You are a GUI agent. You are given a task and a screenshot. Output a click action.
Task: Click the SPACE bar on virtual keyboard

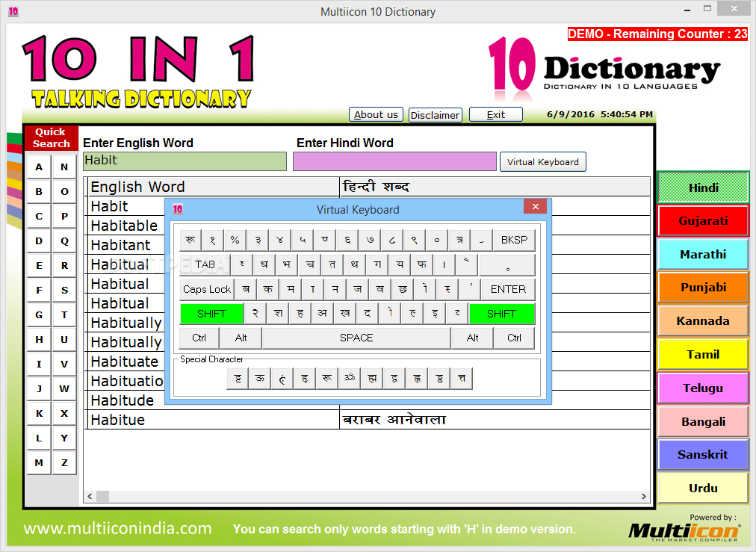[356, 338]
